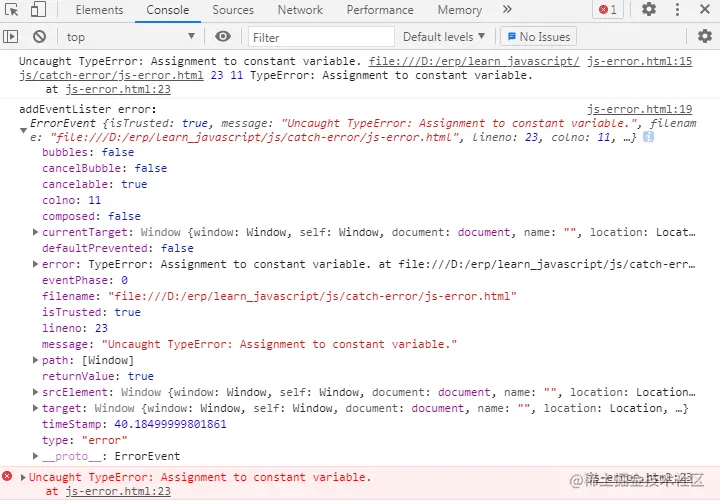
Task: Go to the Network tab
Action: pyautogui.click(x=300, y=10)
